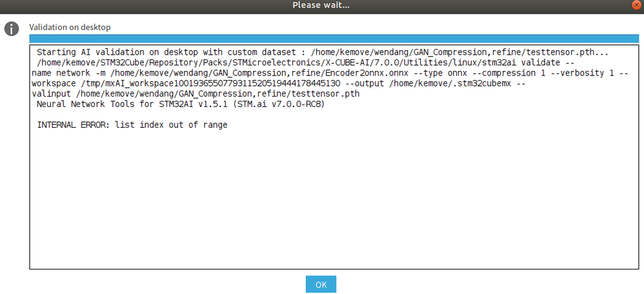Click the --compression 1 argument text
Screen dimensions: 644x294
(447, 73)
